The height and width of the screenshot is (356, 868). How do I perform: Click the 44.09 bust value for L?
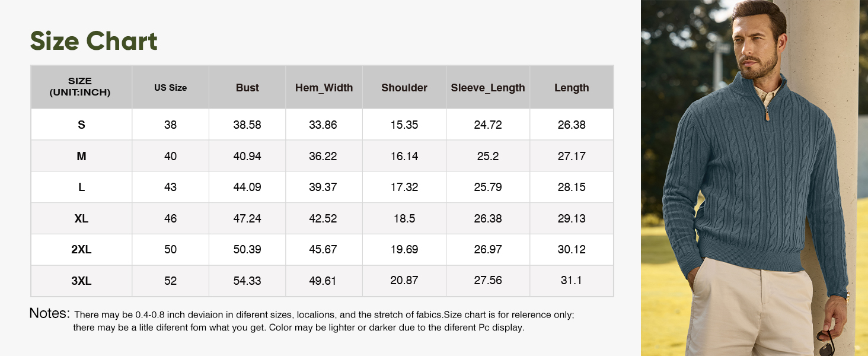tap(247, 187)
